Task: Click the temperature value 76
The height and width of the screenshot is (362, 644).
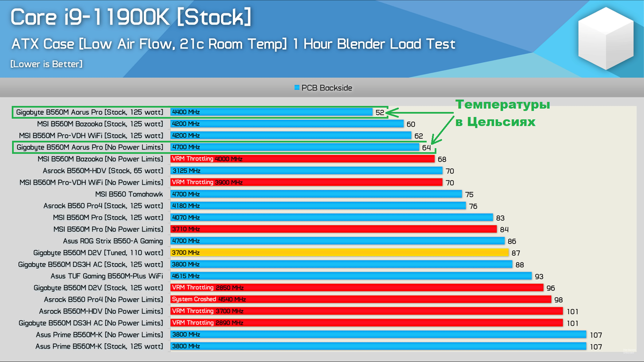Action: coord(473,206)
